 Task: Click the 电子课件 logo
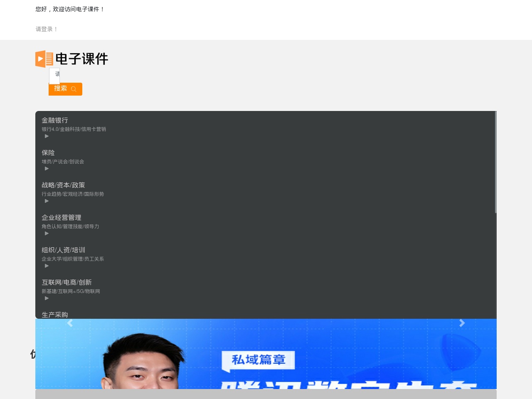coord(72,59)
